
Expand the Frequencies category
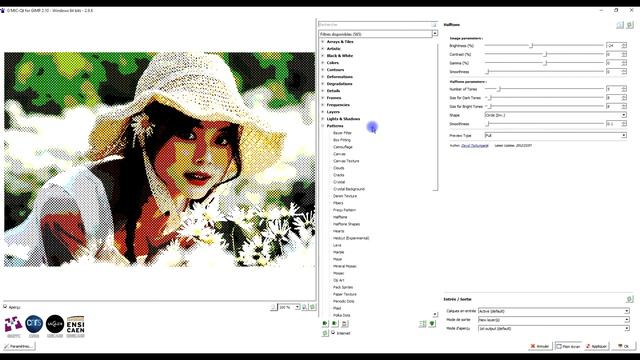click(322, 105)
